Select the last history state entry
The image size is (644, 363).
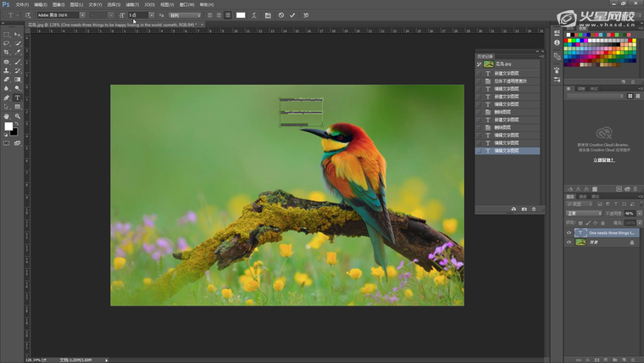tap(507, 151)
